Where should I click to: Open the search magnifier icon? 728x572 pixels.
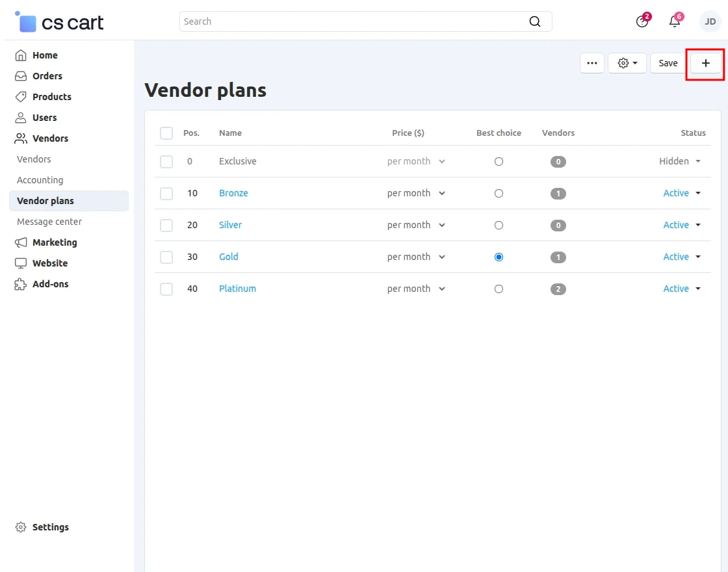pyautogui.click(x=534, y=21)
